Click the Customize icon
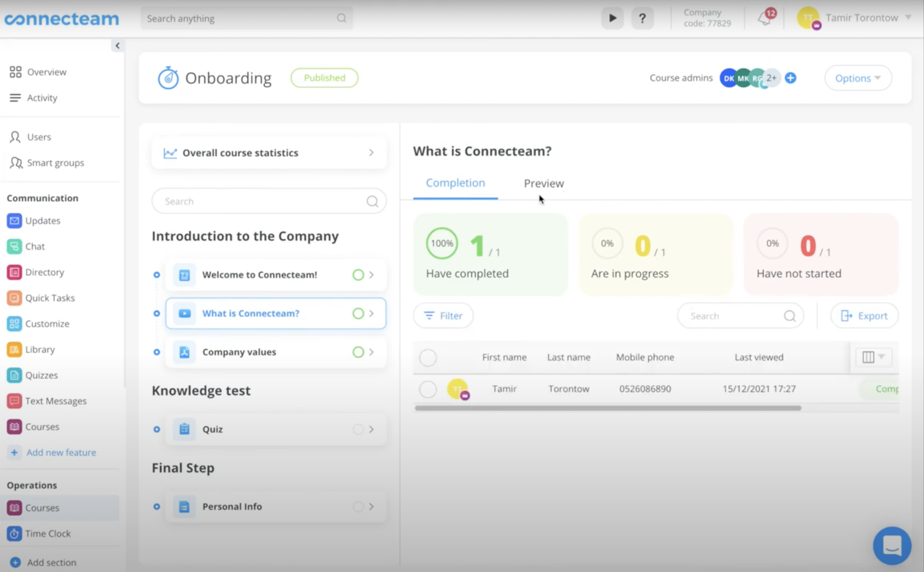 (14, 324)
